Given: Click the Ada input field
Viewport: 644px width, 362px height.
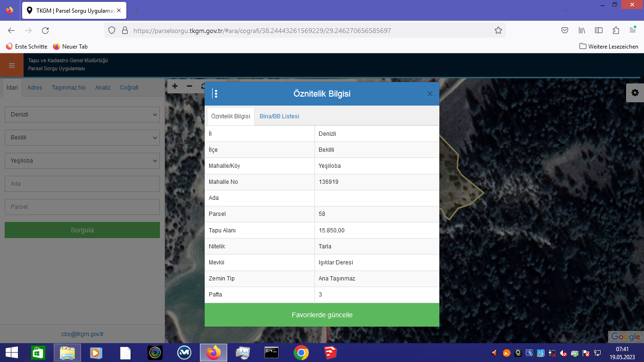Looking at the screenshot, I should pos(82,184).
